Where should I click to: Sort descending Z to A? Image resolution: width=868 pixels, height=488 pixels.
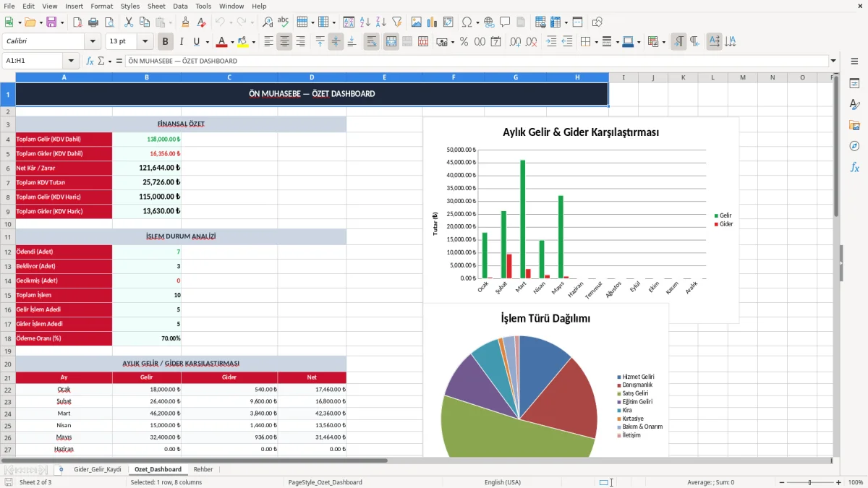pyautogui.click(x=380, y=22)
